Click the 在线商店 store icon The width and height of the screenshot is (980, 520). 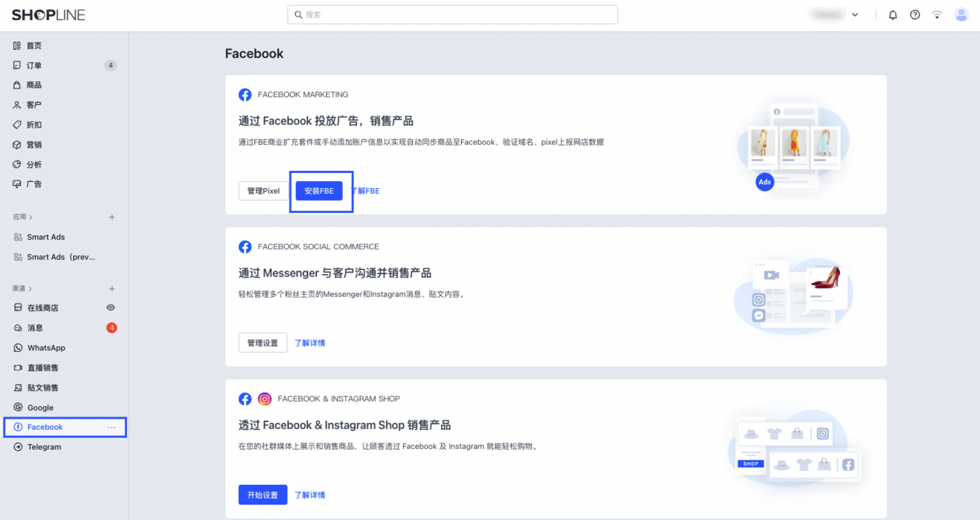point(18,308)
